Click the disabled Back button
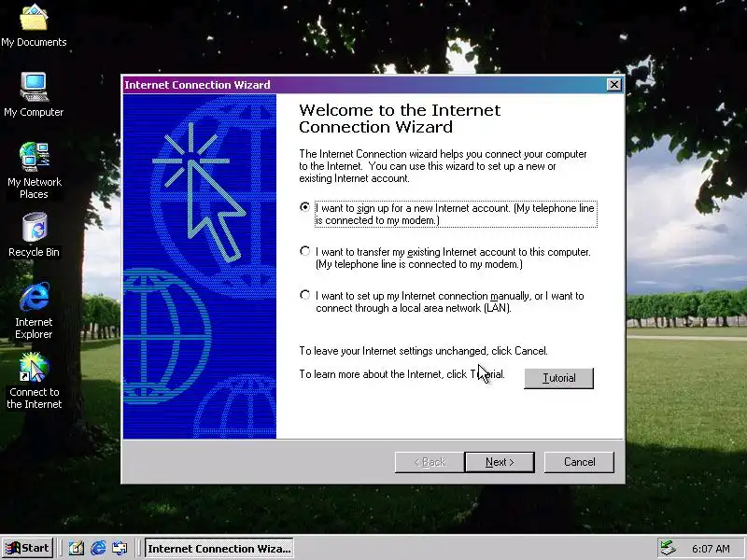The width and height of the screenshot is (747, 560). [x=430, y=462]
